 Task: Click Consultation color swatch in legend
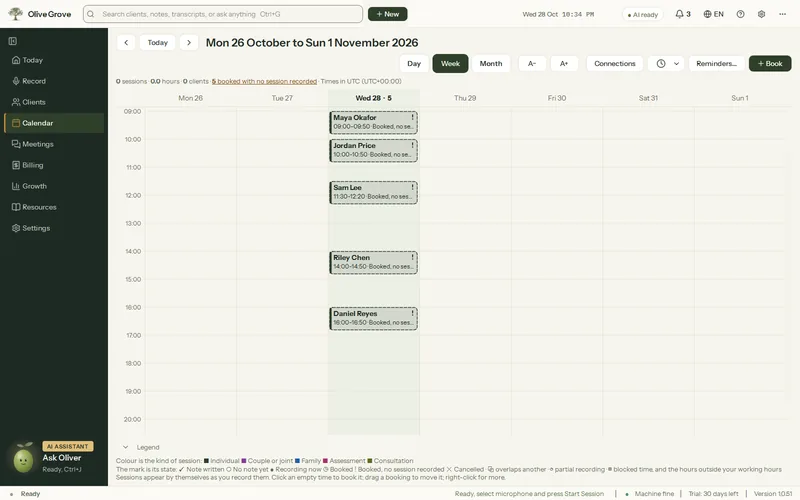coord(370,461)
